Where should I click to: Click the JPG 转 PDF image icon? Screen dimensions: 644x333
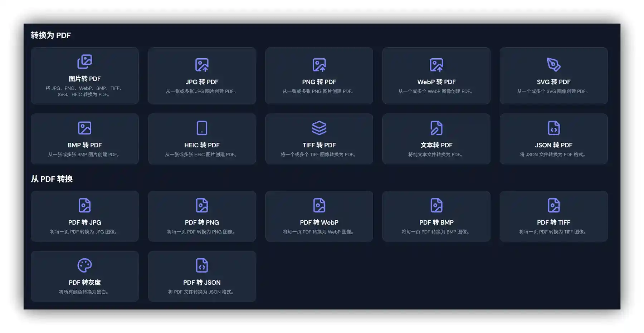[202, 65]
